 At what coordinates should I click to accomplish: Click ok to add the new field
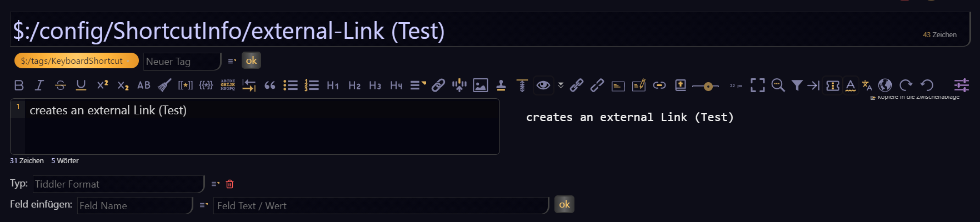(564, 205)
